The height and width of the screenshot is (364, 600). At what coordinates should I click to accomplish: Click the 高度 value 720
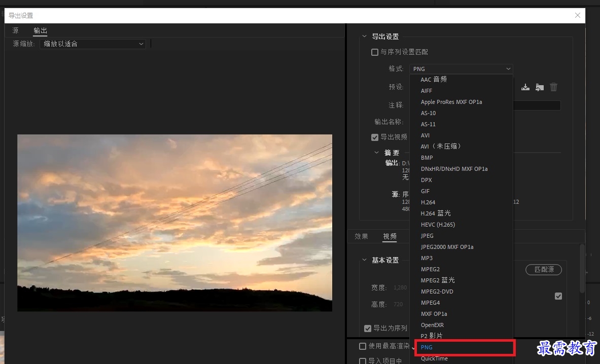pos(398,304)
